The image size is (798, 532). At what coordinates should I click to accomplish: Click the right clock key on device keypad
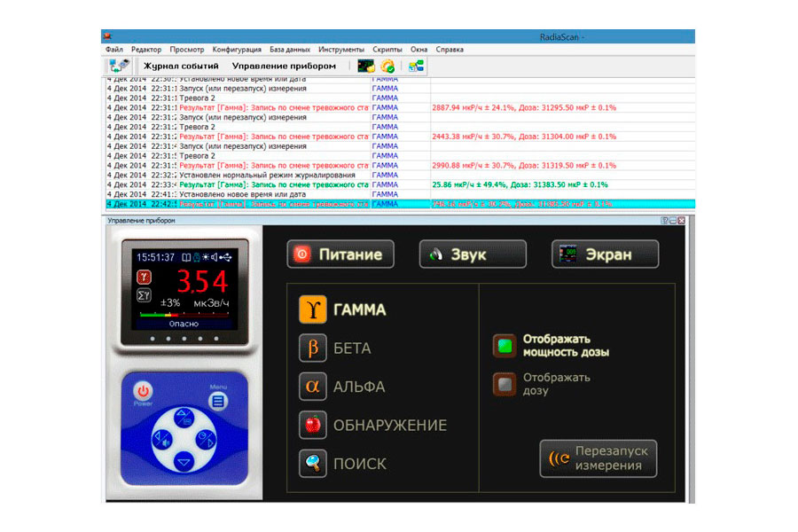[206, 440]
